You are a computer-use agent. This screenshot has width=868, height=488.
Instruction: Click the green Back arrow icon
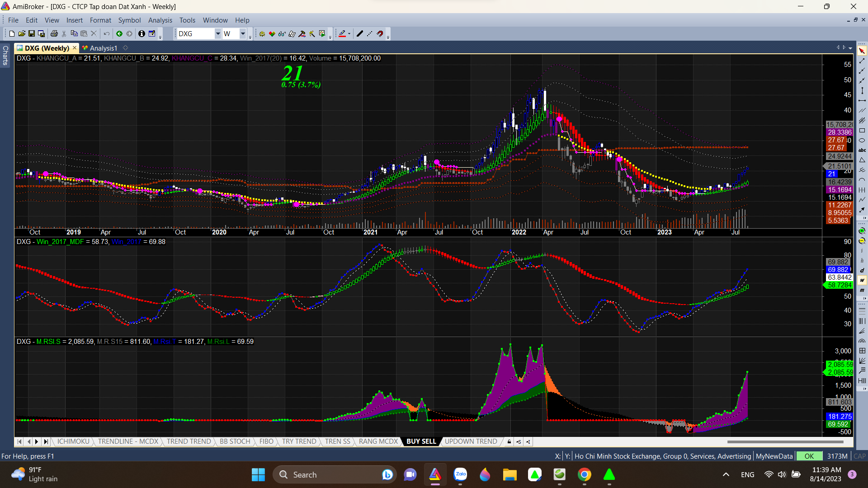[119, 34]
